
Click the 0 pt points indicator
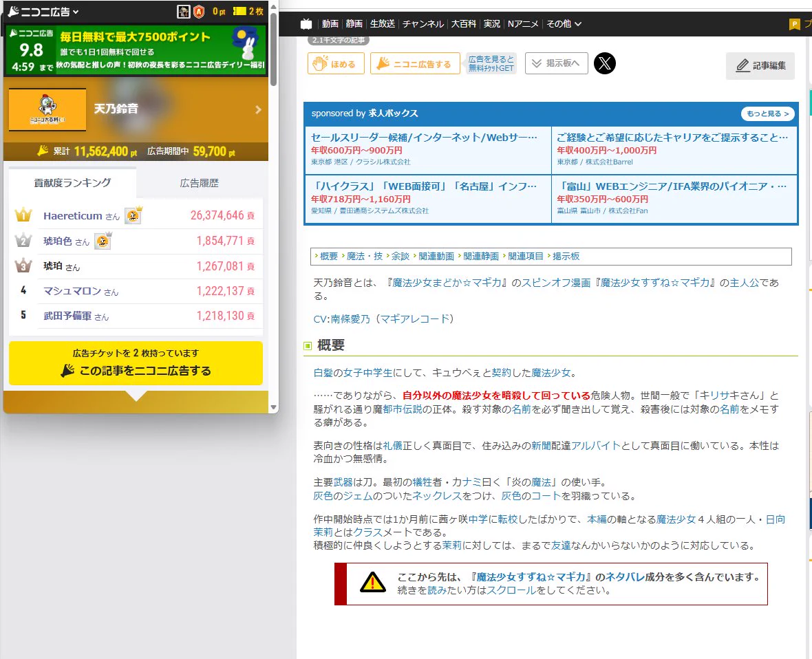coord(219,12)
